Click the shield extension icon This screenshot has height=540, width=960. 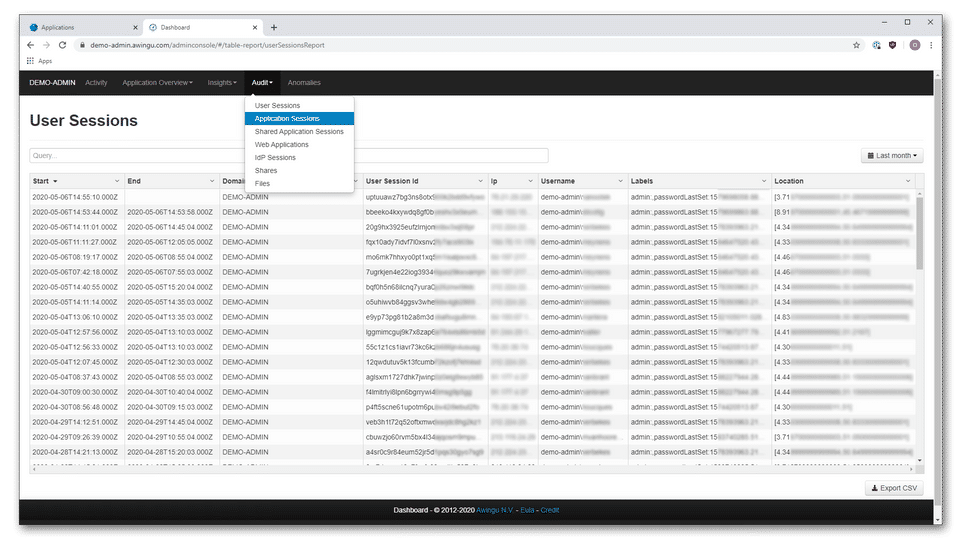click(893, 45)
